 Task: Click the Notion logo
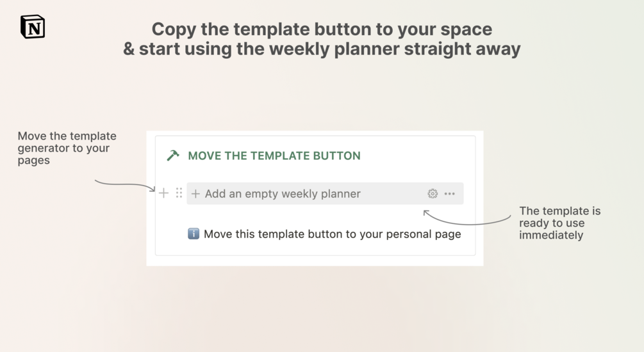tap(33, 27)
